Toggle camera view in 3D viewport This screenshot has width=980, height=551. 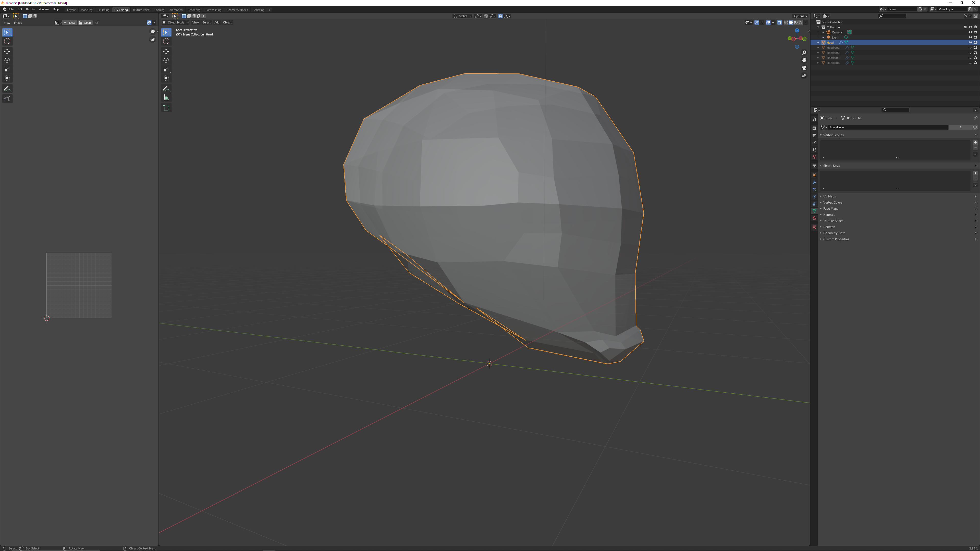pyautogui.click(x=804, y=68)
